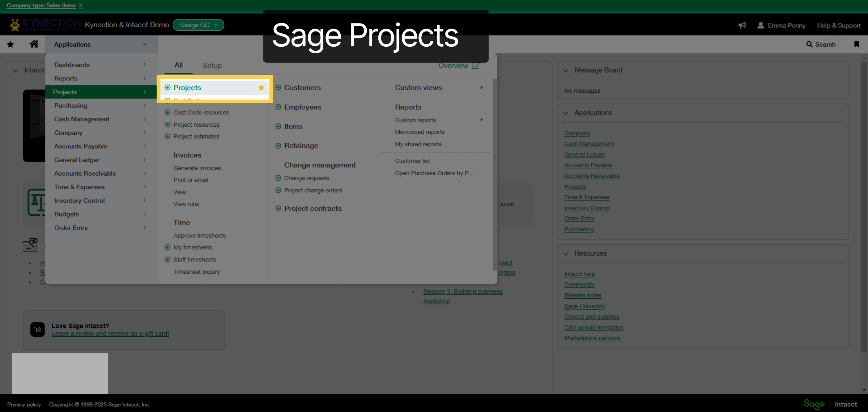Viewport: 868px width, 412px height.
Task: Click the Emma Penny user icon
Action: click(x=761, y=25)
